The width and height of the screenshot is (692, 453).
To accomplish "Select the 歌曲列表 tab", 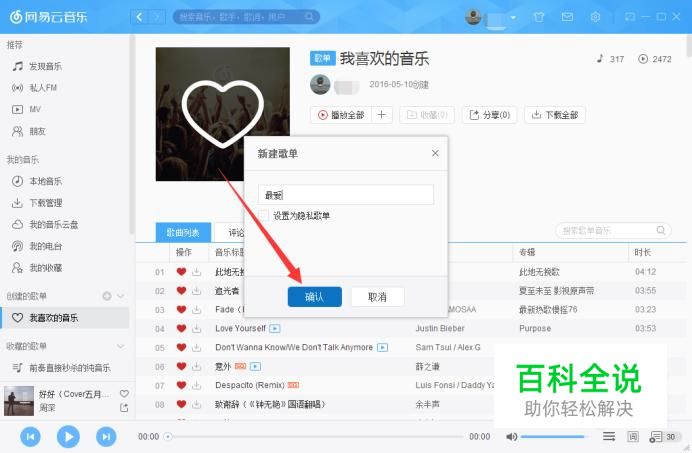I will click(183, 232).
